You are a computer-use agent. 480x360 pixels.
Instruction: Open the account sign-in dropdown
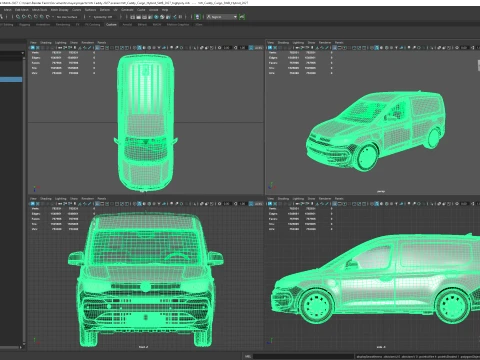click(x=222, y=17)
